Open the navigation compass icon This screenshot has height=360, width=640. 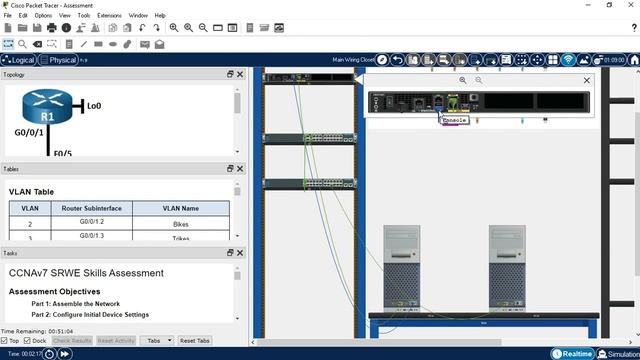382,60
